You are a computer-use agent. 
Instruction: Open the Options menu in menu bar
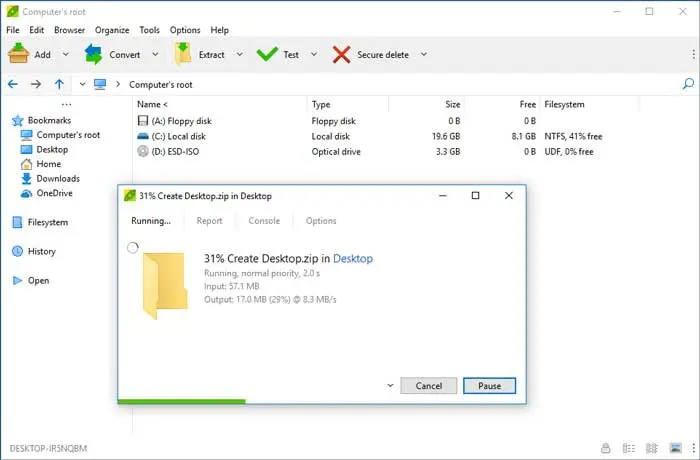pyautogui.click(x=185, y=30)
